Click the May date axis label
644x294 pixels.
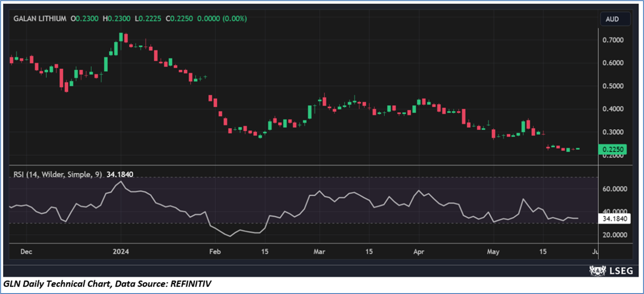tap(493, 252)
